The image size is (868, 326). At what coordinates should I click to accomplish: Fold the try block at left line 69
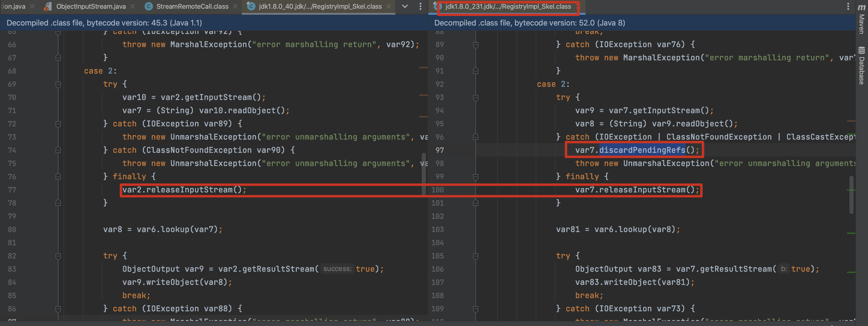[58, 84]
